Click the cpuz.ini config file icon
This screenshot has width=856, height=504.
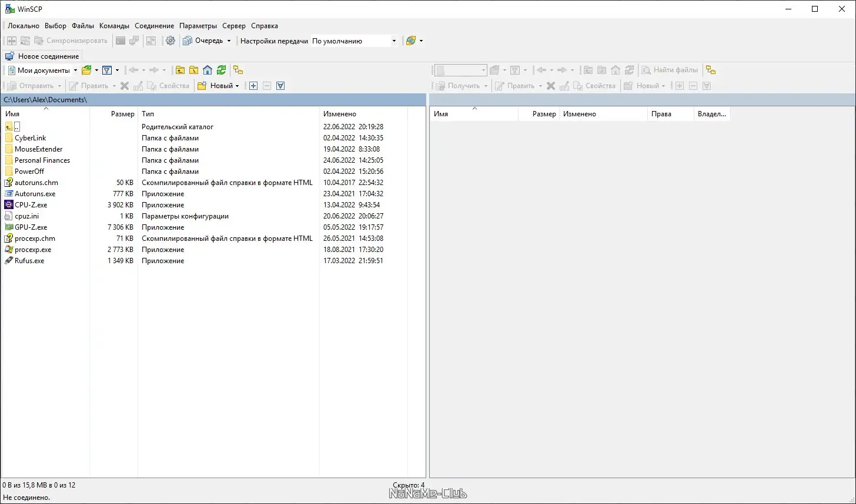point(9,216)
